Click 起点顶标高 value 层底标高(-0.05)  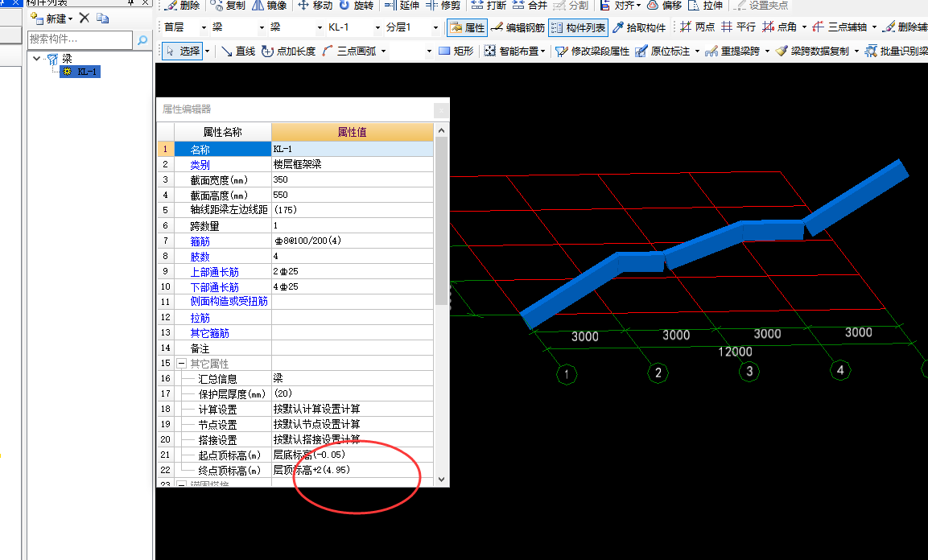tap(353, 455)
